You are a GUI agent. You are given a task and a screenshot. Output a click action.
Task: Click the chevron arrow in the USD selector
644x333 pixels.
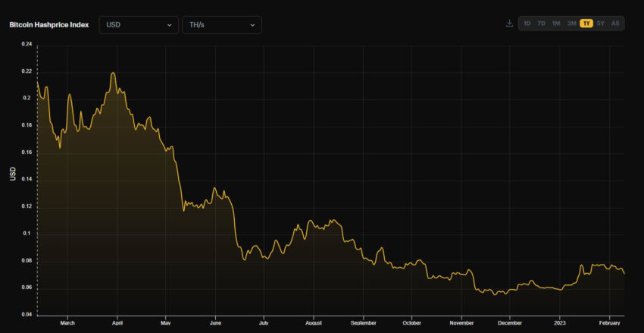[x=169, y=25]
